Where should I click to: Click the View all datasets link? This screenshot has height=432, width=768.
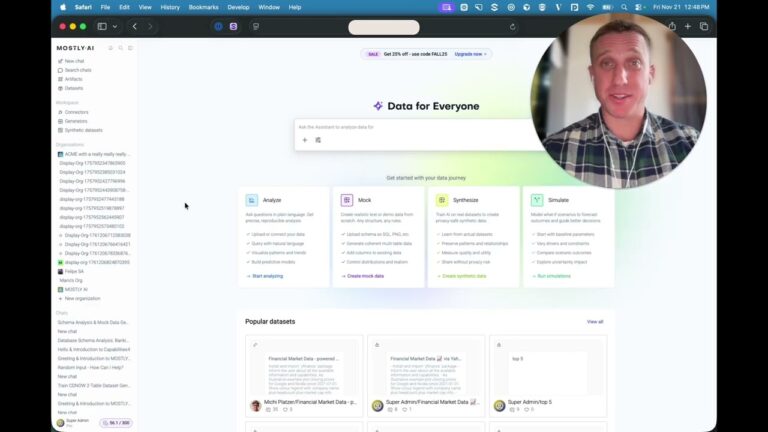(595, 322)
